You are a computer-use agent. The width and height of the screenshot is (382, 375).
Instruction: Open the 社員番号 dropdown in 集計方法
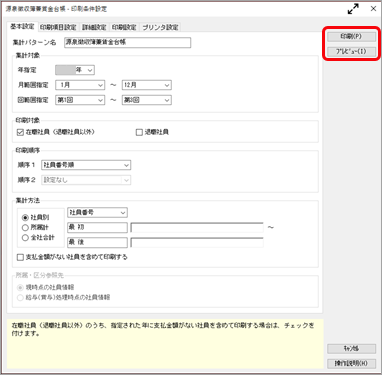pos(97,212)
